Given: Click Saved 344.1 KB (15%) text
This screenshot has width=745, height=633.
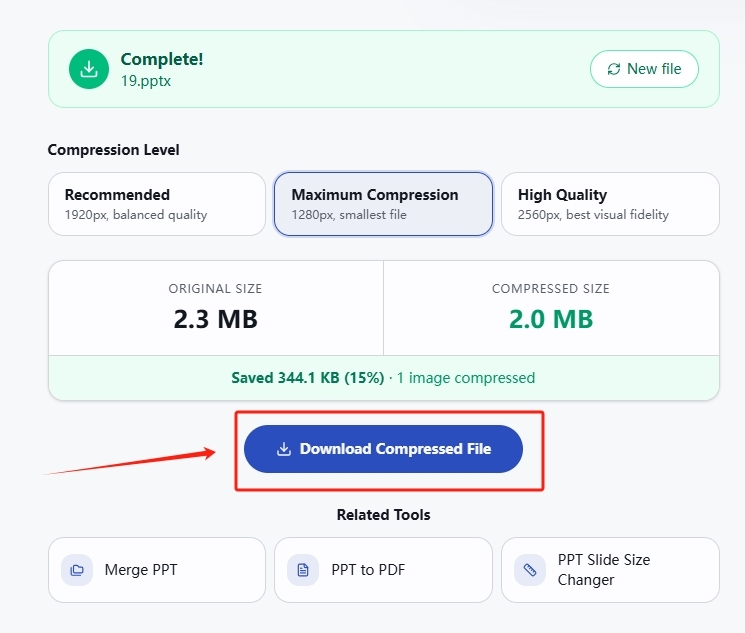Looking at the screenshot, I should pyautogui.click(x=307, y=378).
